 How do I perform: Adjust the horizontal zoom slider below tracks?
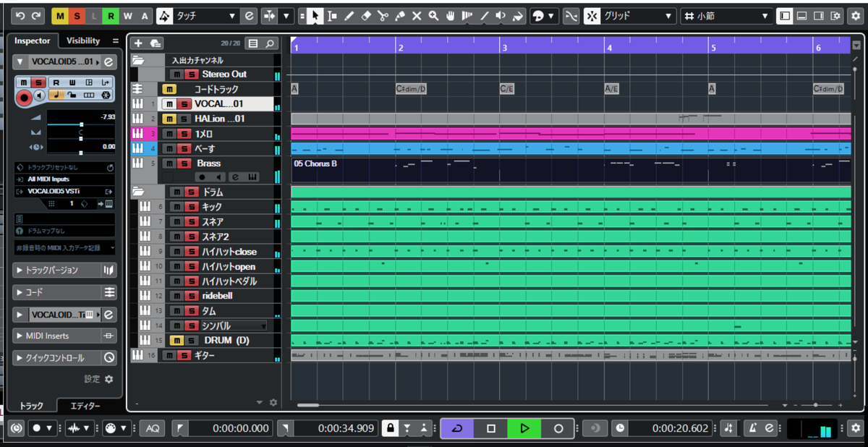coord(816,405)
